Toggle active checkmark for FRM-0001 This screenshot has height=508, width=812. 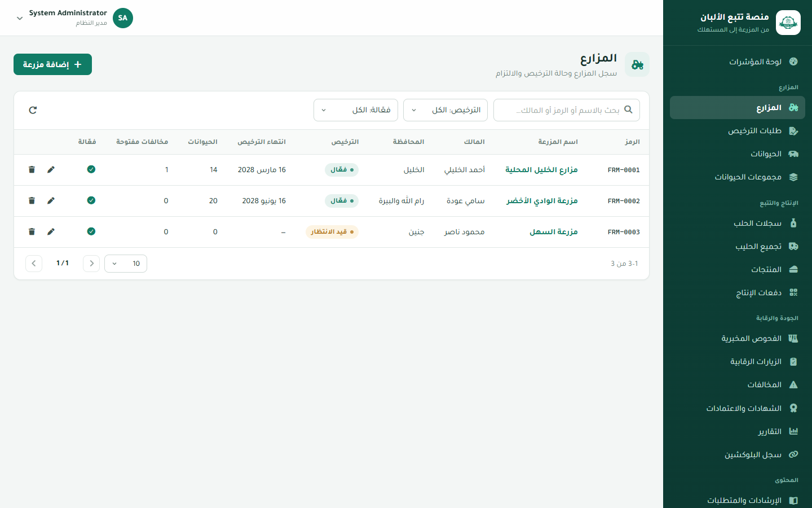coord(91,169)
